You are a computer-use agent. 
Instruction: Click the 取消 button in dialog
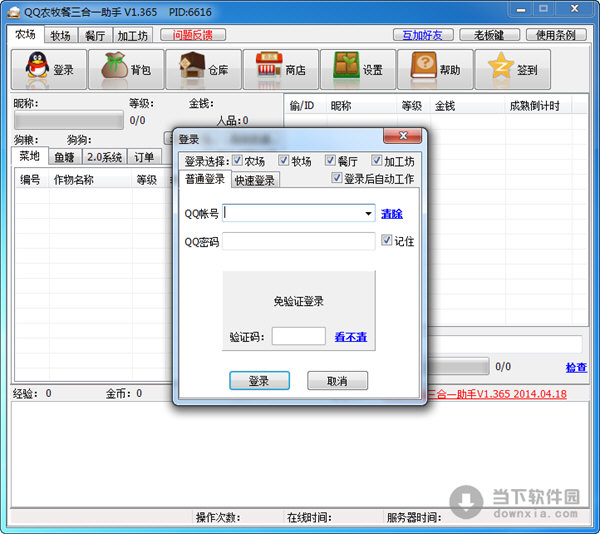pos(338,381)
